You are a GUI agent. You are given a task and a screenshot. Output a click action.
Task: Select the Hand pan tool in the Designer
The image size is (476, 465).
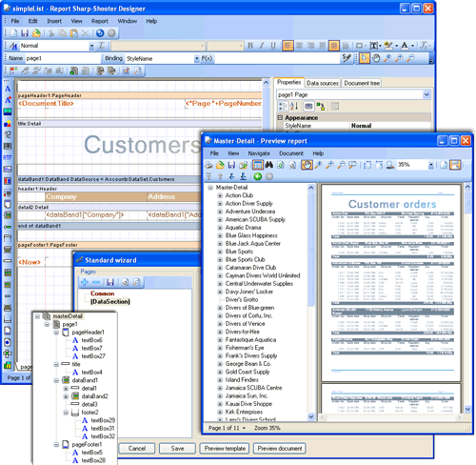pyautogui.click(x=376, y=58)
